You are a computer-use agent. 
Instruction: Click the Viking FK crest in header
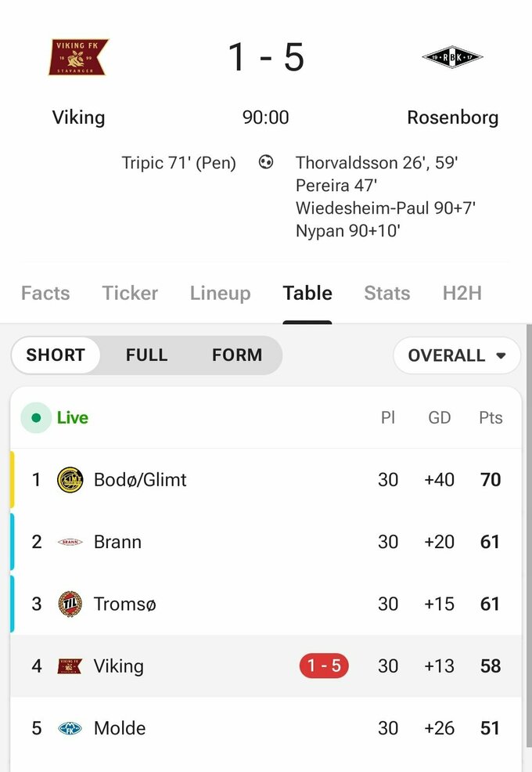(78, 57)
